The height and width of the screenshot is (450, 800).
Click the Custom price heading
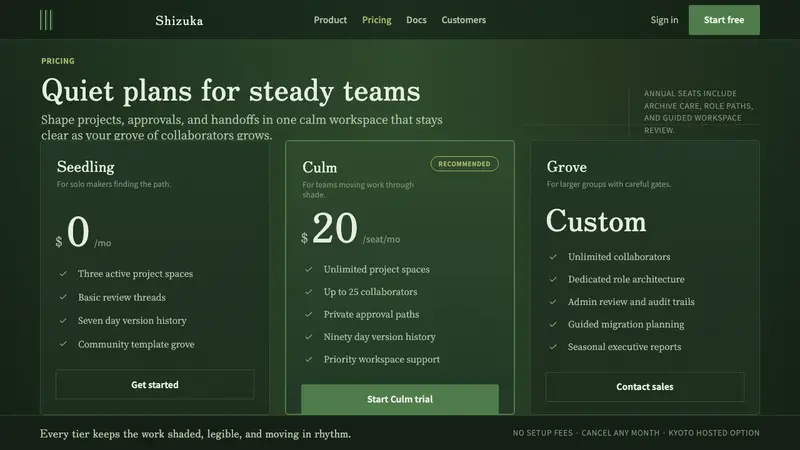tap(596, 221)
